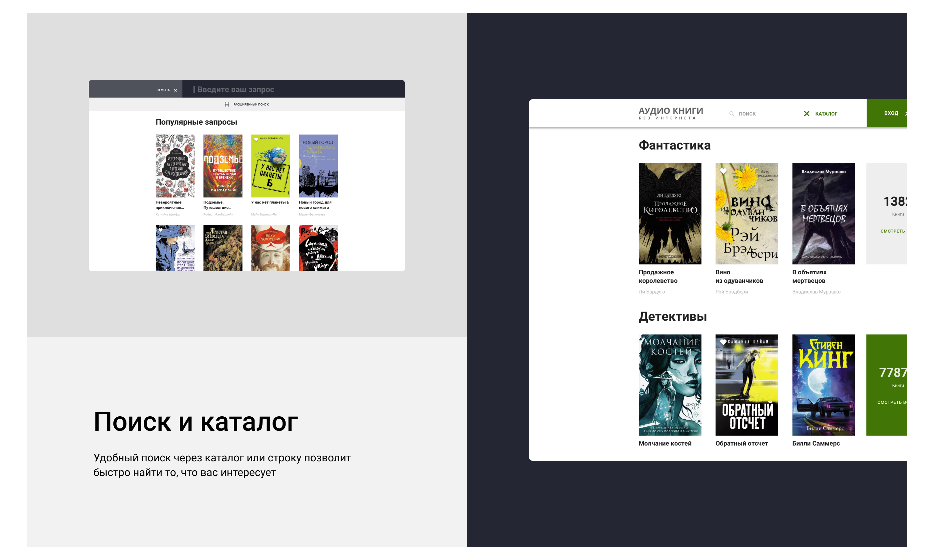Open 'Новый город для нового климата' cover
This screenshot has width=934, height=560.
pos(318,166)
